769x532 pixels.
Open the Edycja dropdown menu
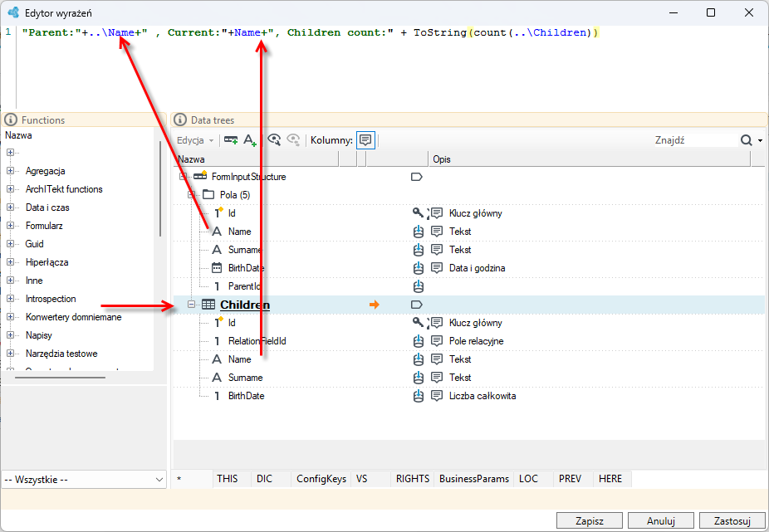click(195, 140)
